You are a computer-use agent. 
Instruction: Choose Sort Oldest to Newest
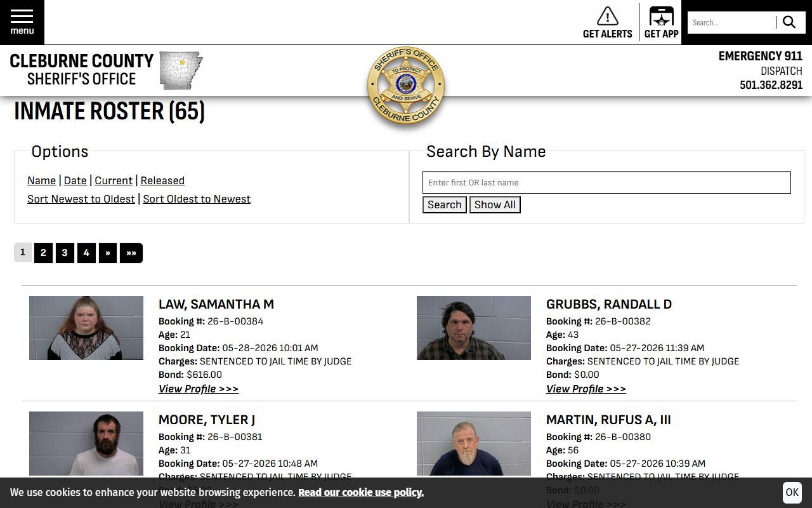point(197,199)
